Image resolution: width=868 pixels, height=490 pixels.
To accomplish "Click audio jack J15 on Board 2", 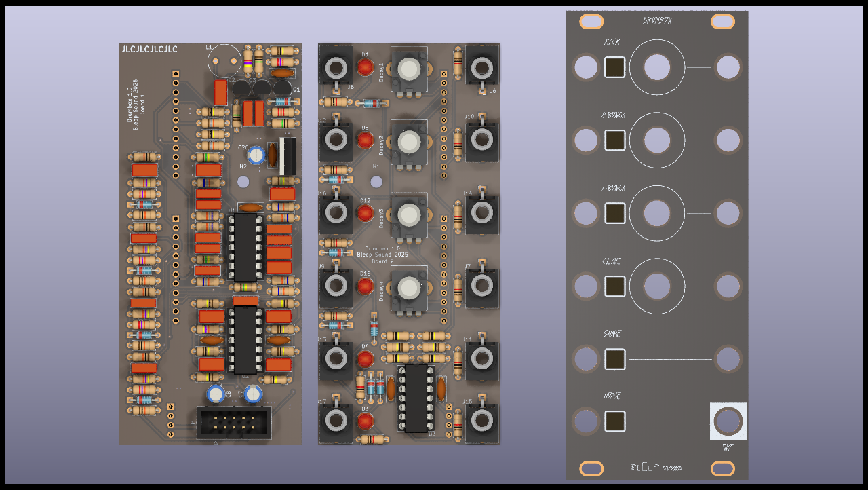I will click(x=482, y=421).
